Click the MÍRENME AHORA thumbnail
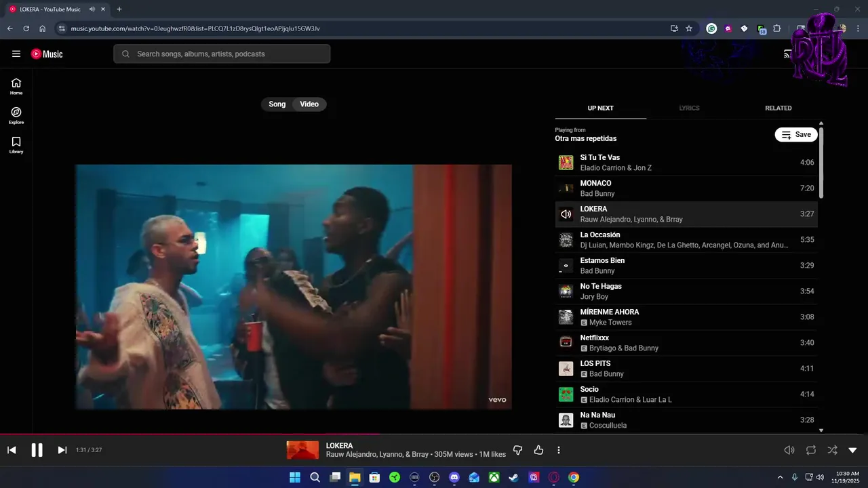This screenshot has height=488, width=868. tap(566, 317)
